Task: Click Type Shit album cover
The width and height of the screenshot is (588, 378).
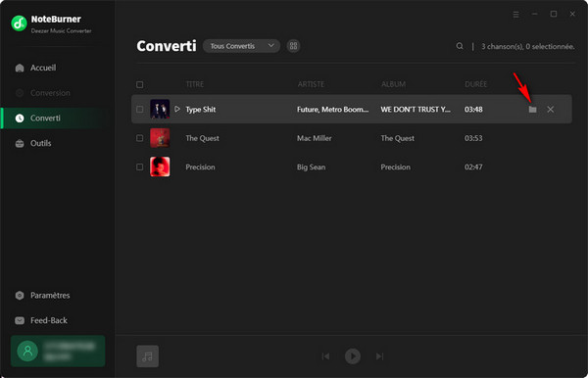Action: pos(160,109)
